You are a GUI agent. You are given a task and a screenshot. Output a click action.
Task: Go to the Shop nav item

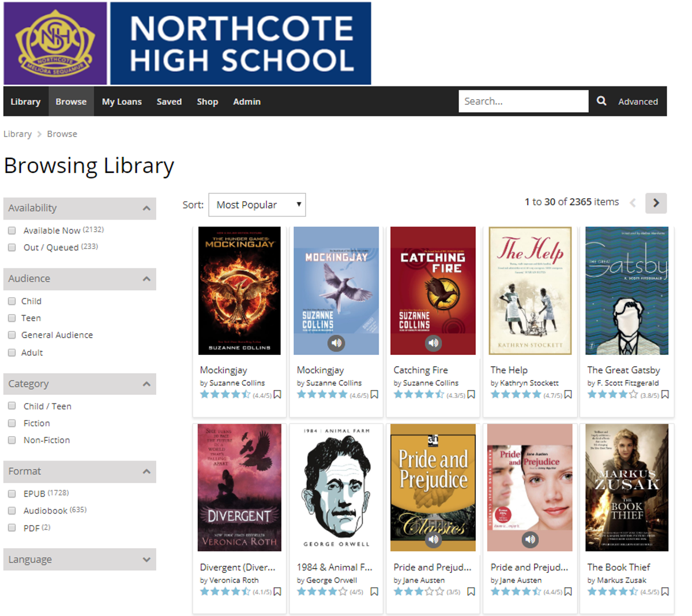click(x=208, y=101)
